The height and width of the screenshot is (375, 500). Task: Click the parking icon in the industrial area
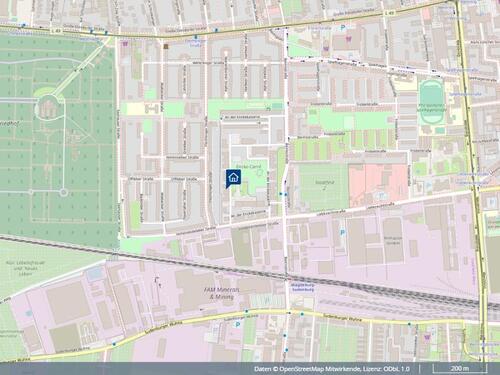(342, 232)
